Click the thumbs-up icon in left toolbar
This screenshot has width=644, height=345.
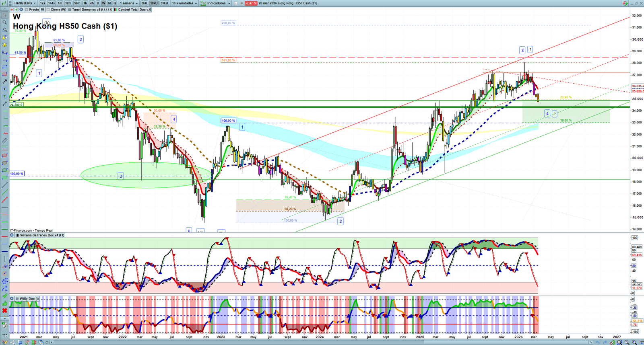(4, 303)
